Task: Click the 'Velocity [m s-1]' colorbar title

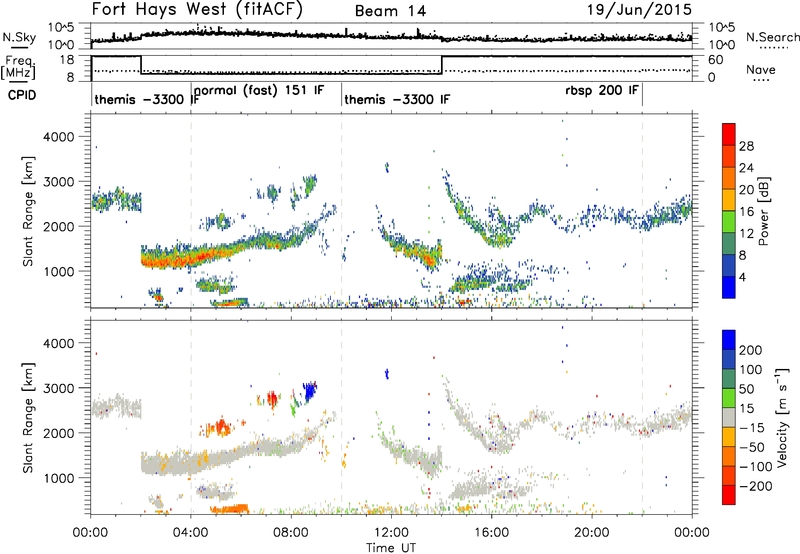Action: 782,417
